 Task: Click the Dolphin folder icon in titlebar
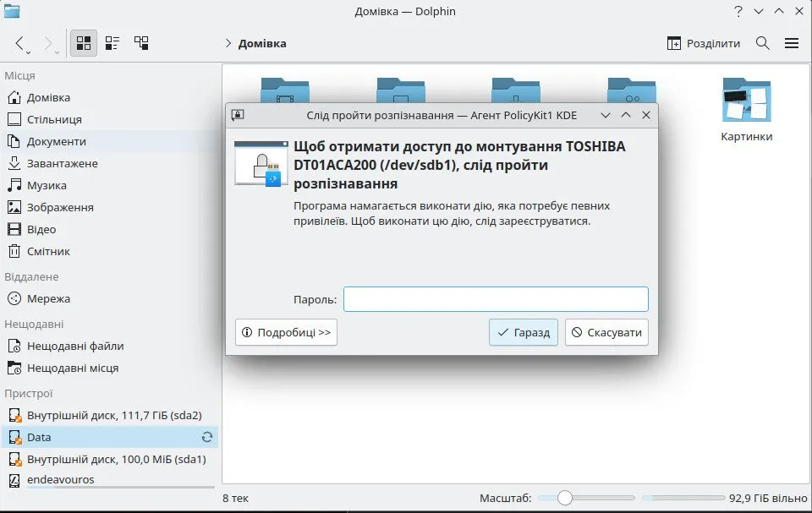[x=11, y=11]
